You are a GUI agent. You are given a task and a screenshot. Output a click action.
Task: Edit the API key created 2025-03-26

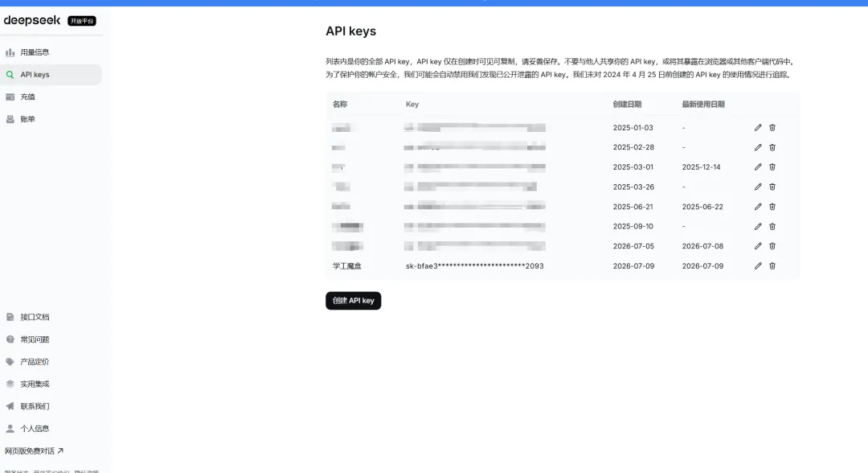758,187
